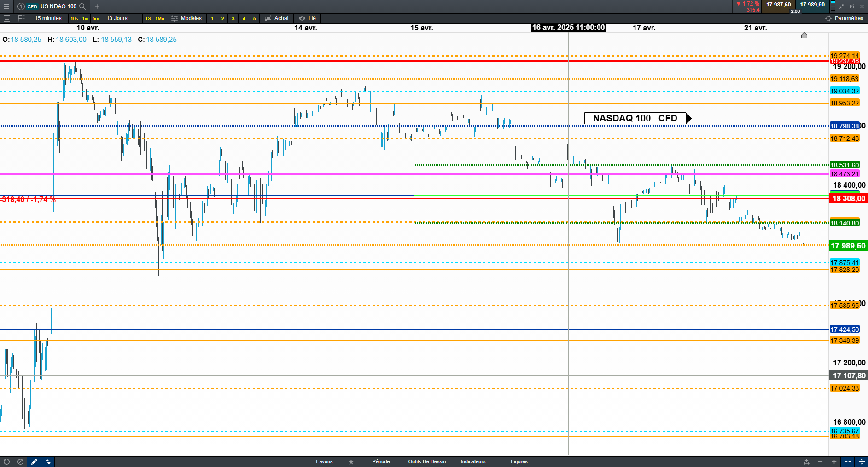Click the grey 17 107,80 cursor price tag
This screenshot has height=467, width=868.
(x=848, y=375)
